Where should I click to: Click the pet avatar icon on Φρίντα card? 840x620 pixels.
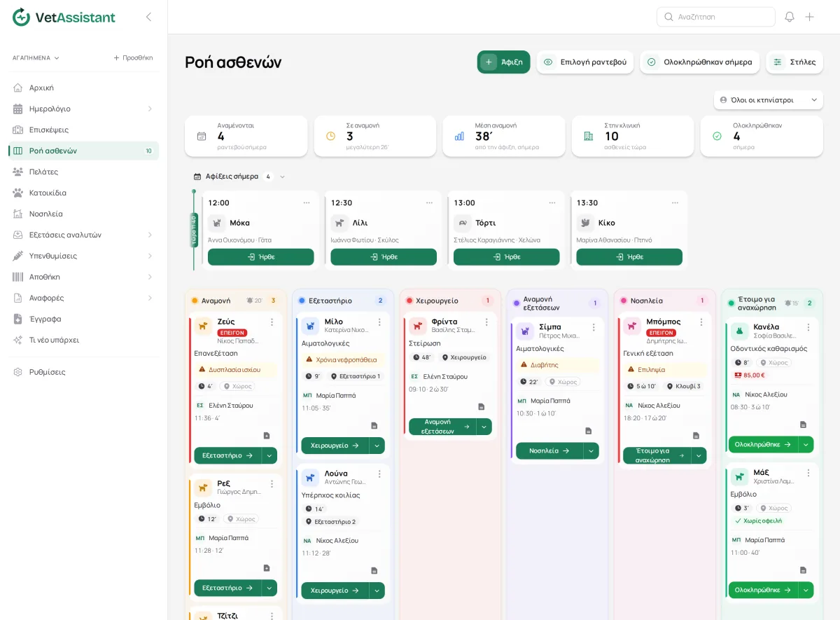418,326
